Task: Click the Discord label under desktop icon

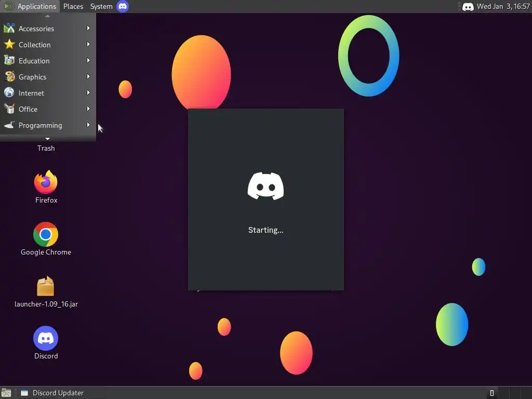Action: pos(46,356)
